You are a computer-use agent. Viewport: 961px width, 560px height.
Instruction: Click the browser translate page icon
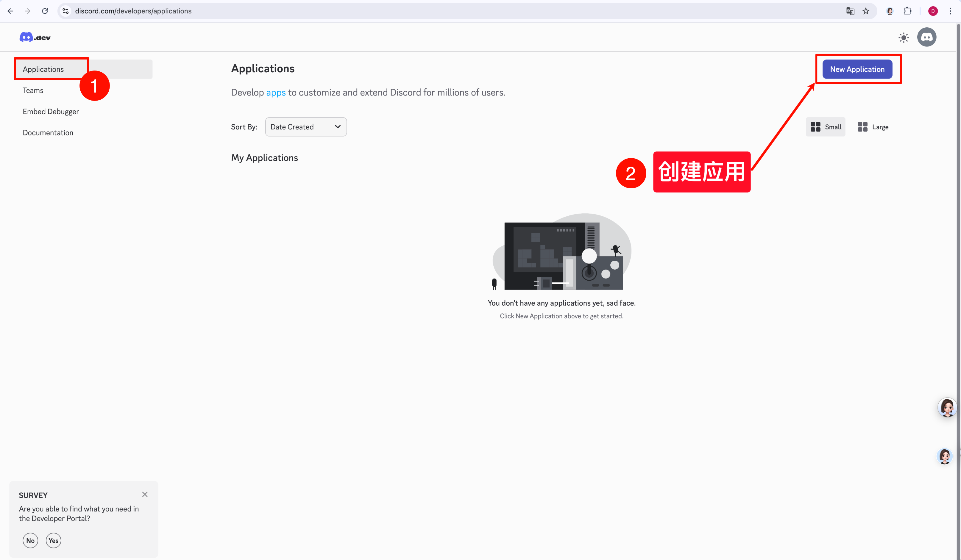tap(850, 11)
